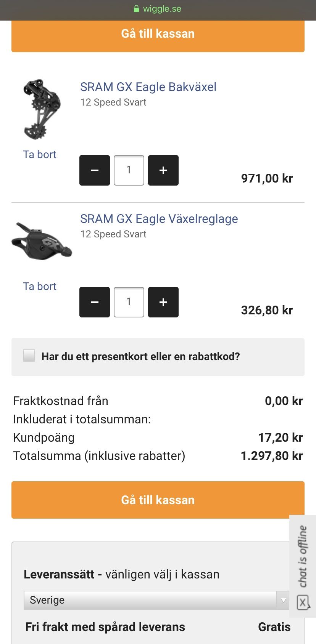Viewport: 316px width, 644px height.
Task: Enable the presentkort or rabattkod checkbox
Action: pos(29,356)
